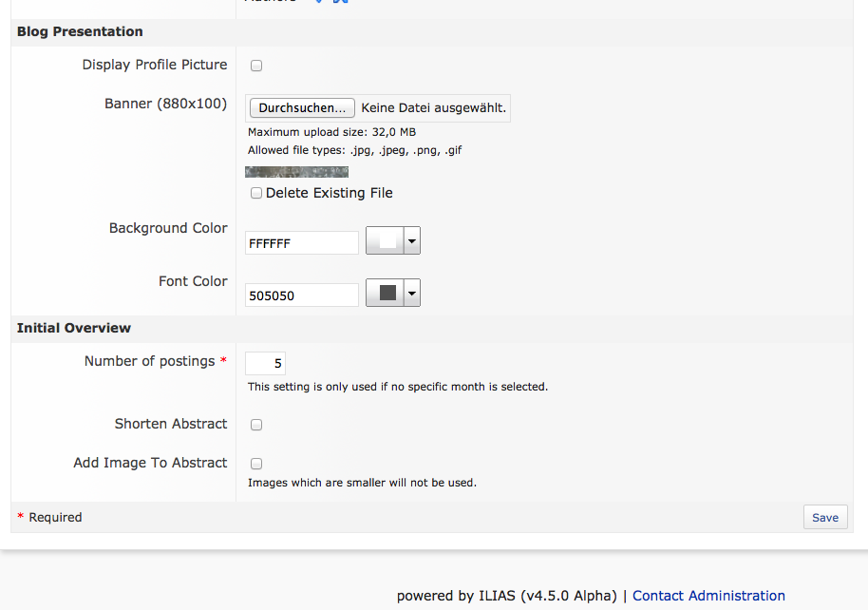This screenshot has height=610, width=868.
Task: Enable the Display Profile Picture checkbox
Action: point(256,66)
